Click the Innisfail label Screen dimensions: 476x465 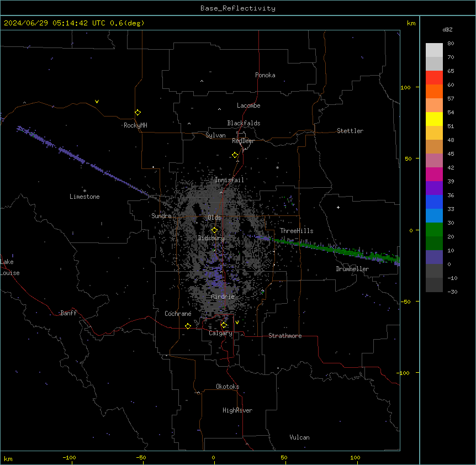click(229, 180)
